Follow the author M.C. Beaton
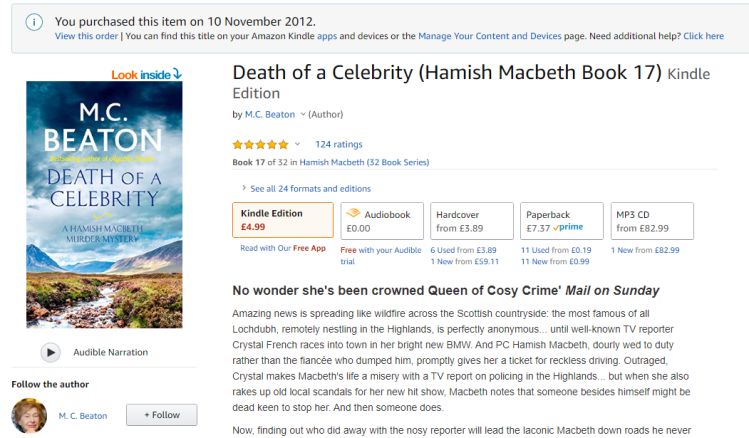This screenshot has height=438, width=749. (161, 415)
